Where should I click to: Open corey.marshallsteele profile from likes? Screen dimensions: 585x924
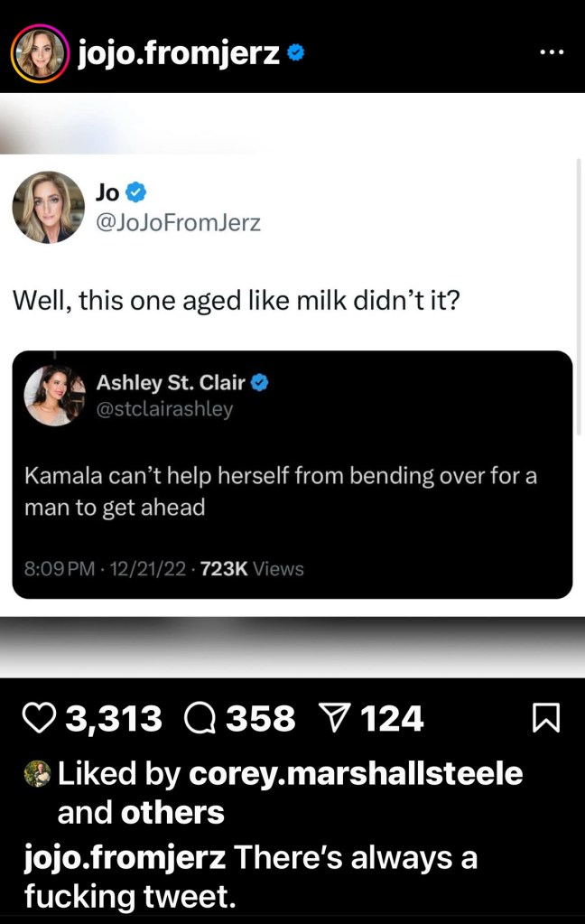(356, 773)
